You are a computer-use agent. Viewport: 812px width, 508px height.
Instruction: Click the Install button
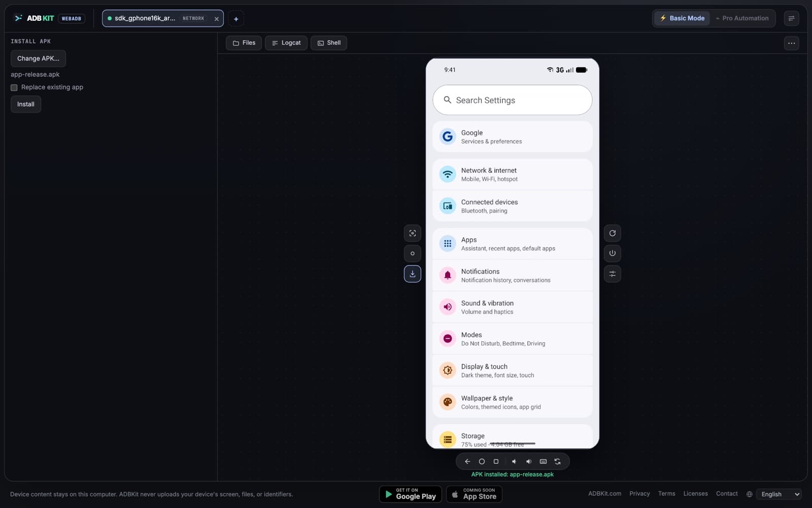tap(26, 104)
